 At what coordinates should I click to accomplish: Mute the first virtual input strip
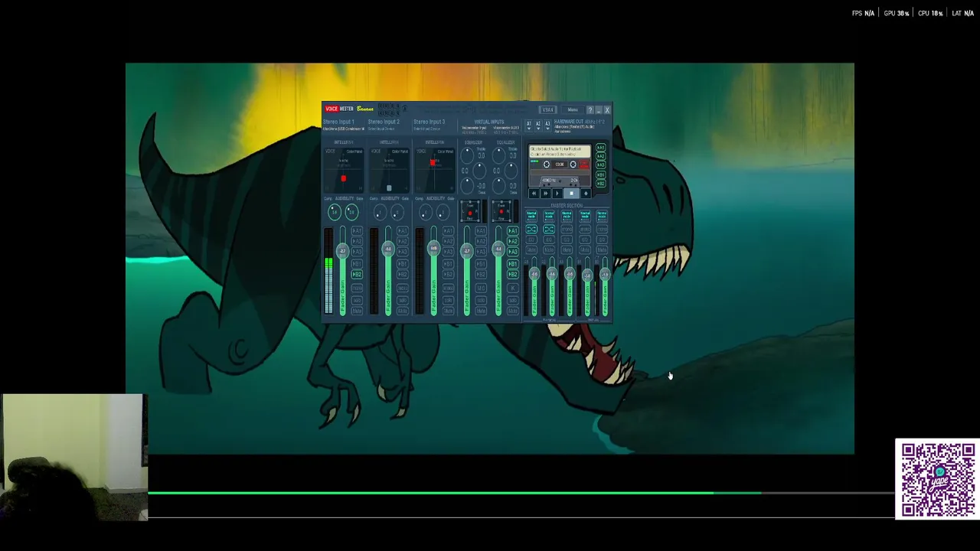(x=481, y=311)
